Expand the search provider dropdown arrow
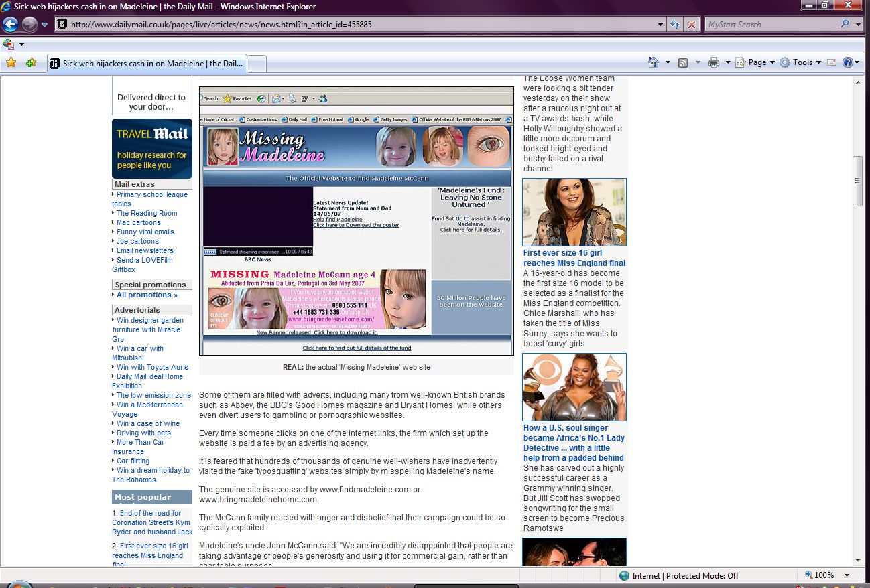Image resolution: width=870 pixels, height=588 pixels. coord(859,25)
